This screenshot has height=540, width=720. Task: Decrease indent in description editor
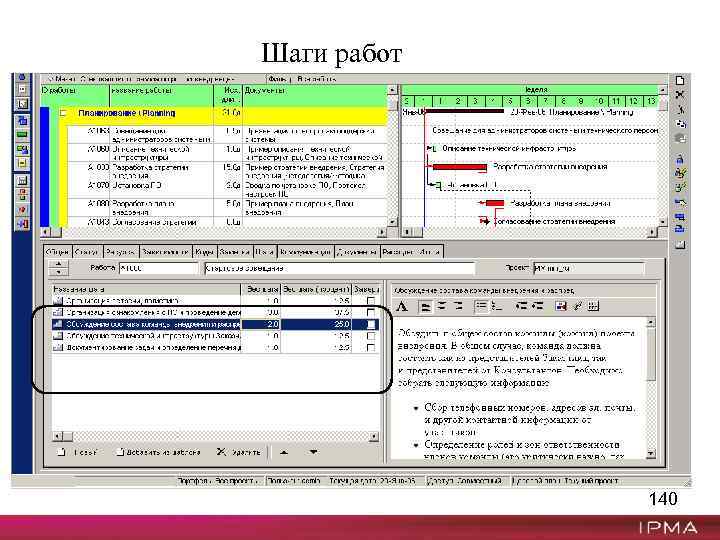point(521,306)
